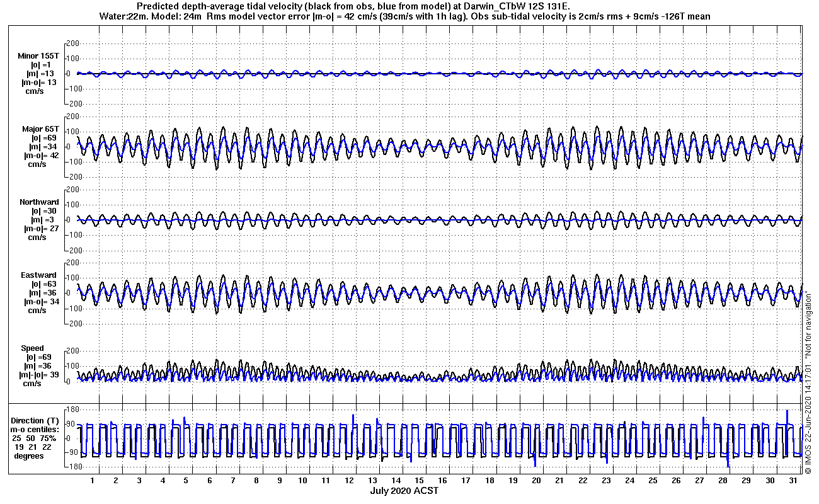This screenshot has width=819, height=504.
Task: Click day '20' on the x-axis
Action: click(x=536, y=480)
